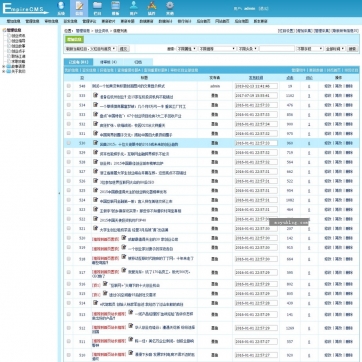Open the Columns section with the folder icon in the header
The height and width of the screenshot is (362, 362).
(x=97, y=8)
